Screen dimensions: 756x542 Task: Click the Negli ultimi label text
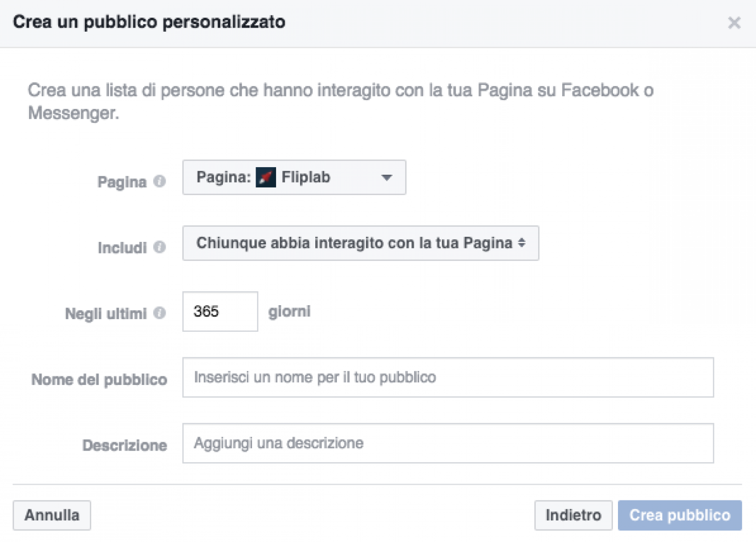click(106, 314)
